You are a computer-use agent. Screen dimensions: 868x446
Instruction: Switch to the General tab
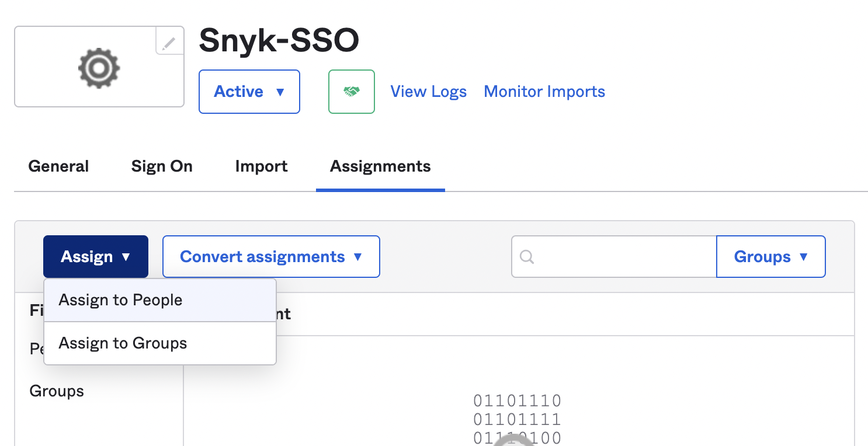click(58, 166)
